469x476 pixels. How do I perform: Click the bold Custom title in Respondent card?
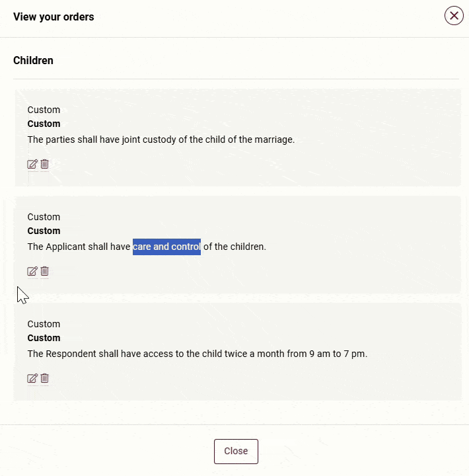(x=44, y=338)
